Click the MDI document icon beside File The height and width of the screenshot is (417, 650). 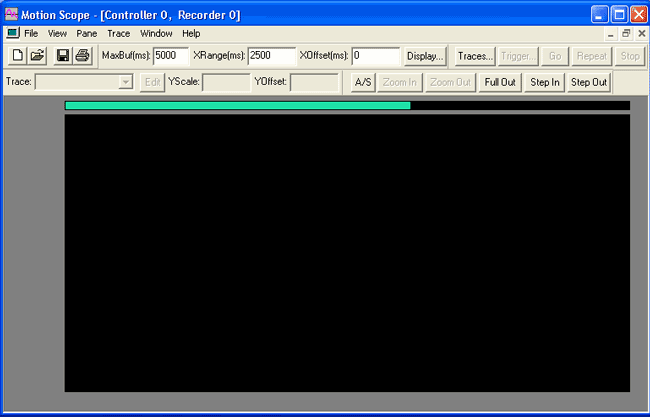tap(12, 33)
